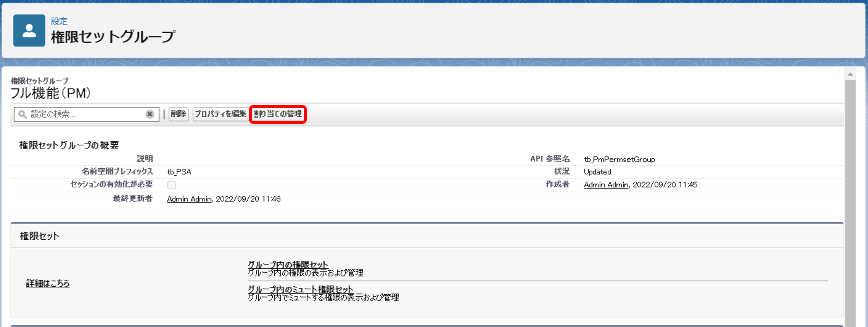Screen dimensions: 868x327
Task: Click the フル機能(PM) group name heading
Action: (x=50, y=93)
